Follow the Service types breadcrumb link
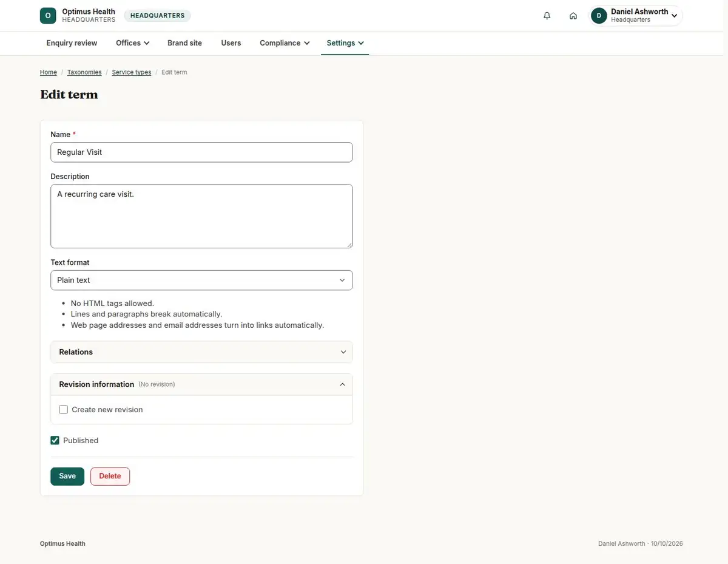The image size is (728, 564). click(x=132, y=72)
